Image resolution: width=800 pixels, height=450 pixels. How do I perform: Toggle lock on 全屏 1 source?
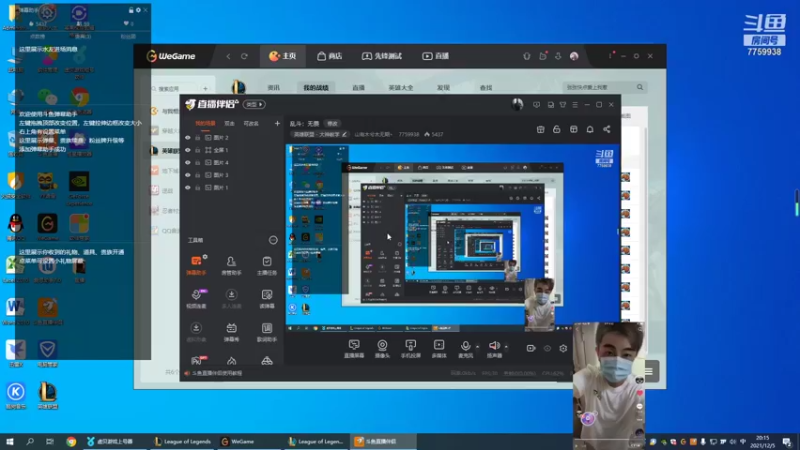pos(197,150)
